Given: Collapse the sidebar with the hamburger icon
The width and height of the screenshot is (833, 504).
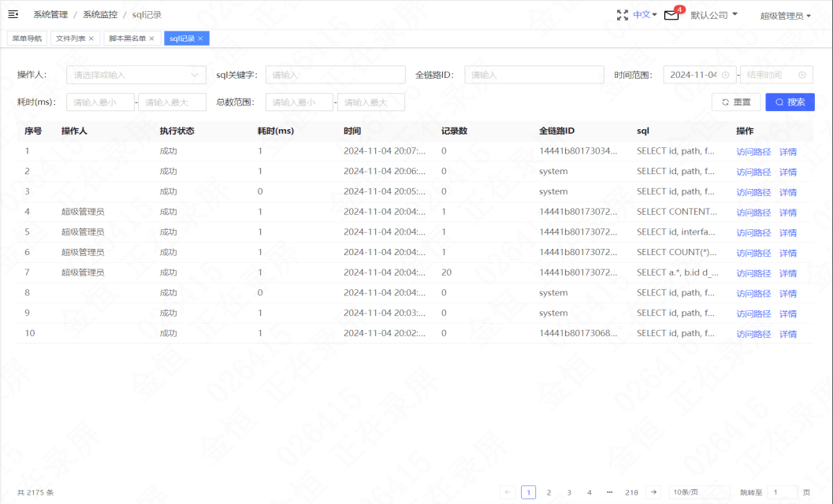Looking at the screenshot, I should click(x=13, y=14).
